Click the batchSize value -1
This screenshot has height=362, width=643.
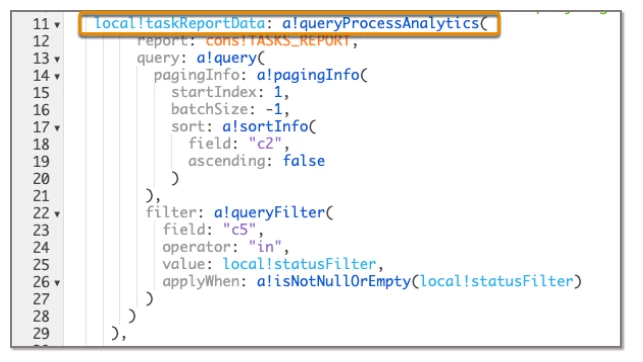pos(274,109)
